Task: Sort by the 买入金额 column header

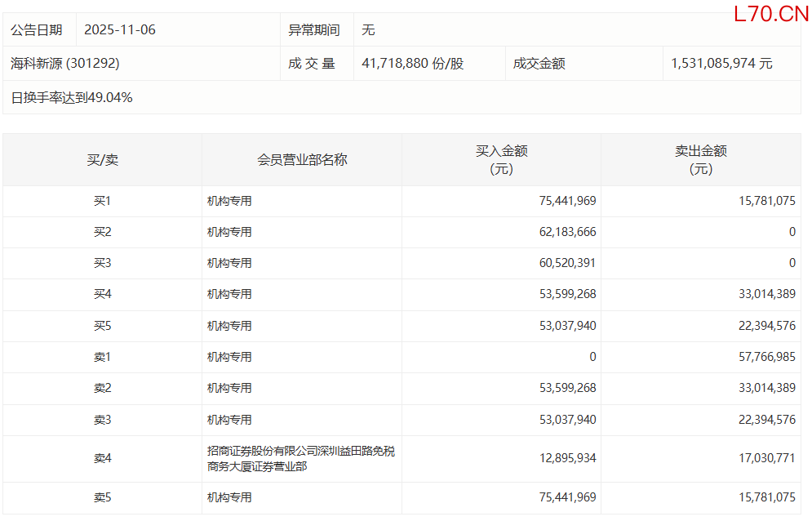Action: [x=501, y=159]
